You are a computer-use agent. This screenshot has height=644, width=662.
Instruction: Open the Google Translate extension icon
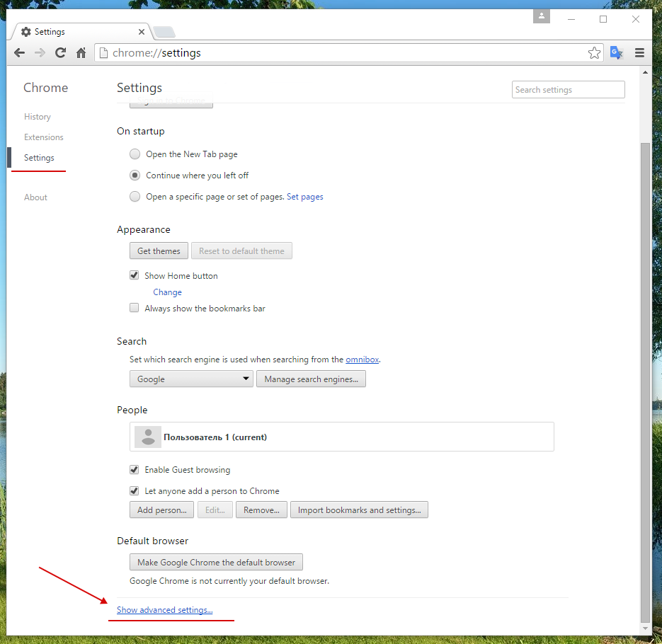pyautogui.click(x=617, y=53)
